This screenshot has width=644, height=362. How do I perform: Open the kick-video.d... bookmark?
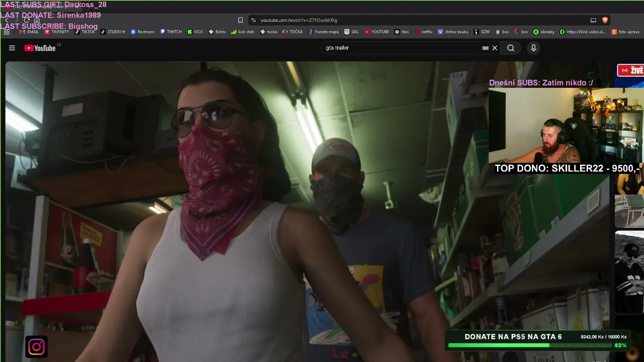coord(583,32)
